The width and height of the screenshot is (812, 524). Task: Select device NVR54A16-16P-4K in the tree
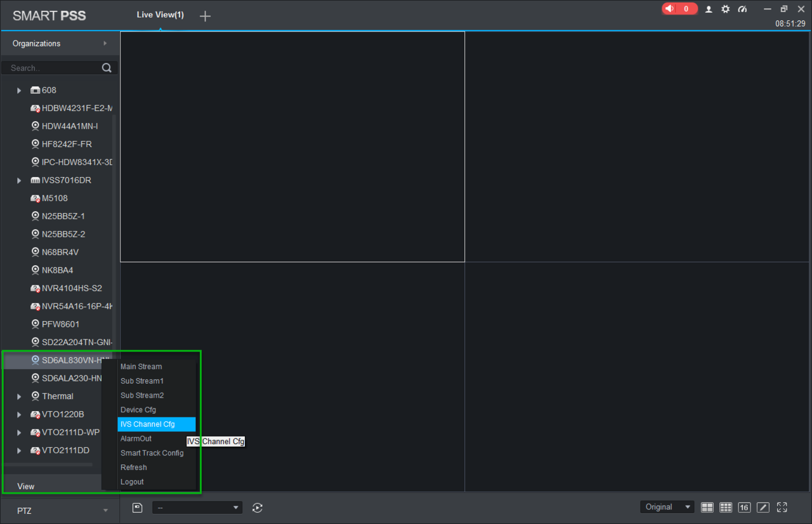pos(77,306)
